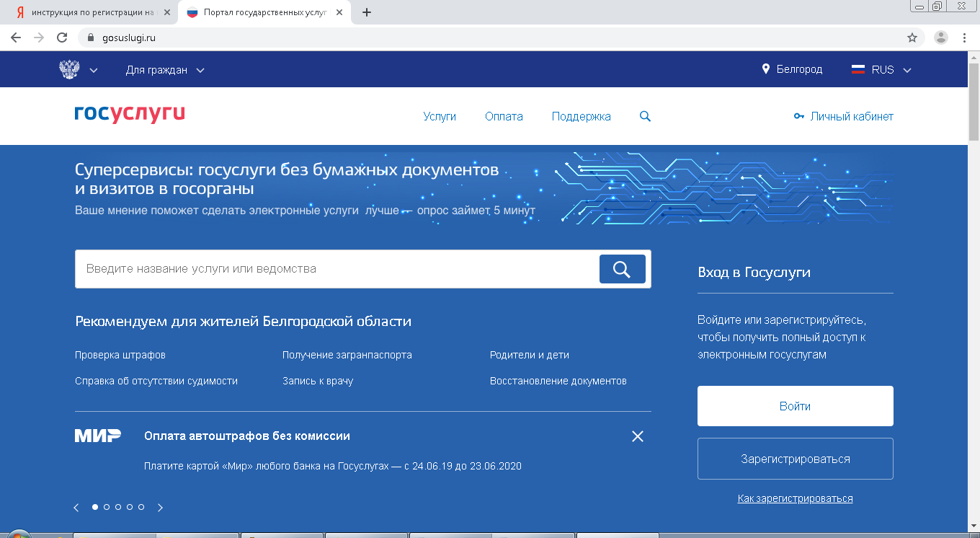Open the Как зарегистрироваться link
980x538 pixels.
coord(795,498)
